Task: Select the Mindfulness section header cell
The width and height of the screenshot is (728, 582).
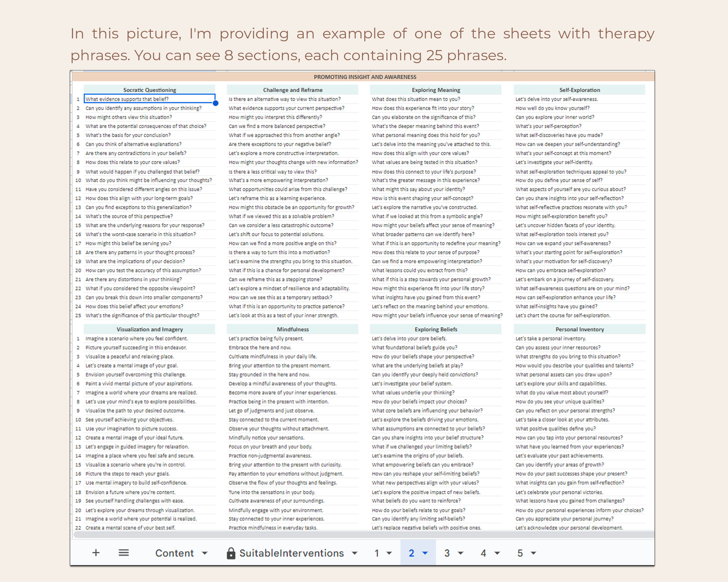Action: tap(292, 329)
